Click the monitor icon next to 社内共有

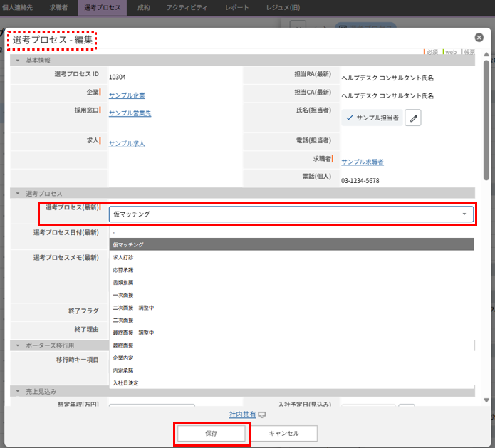click(261, 415)
